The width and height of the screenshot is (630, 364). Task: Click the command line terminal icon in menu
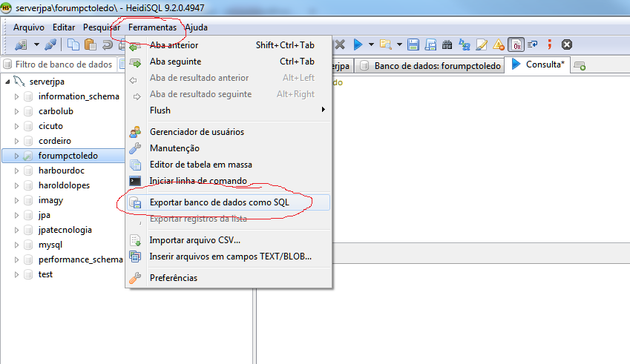pos(135,181)
